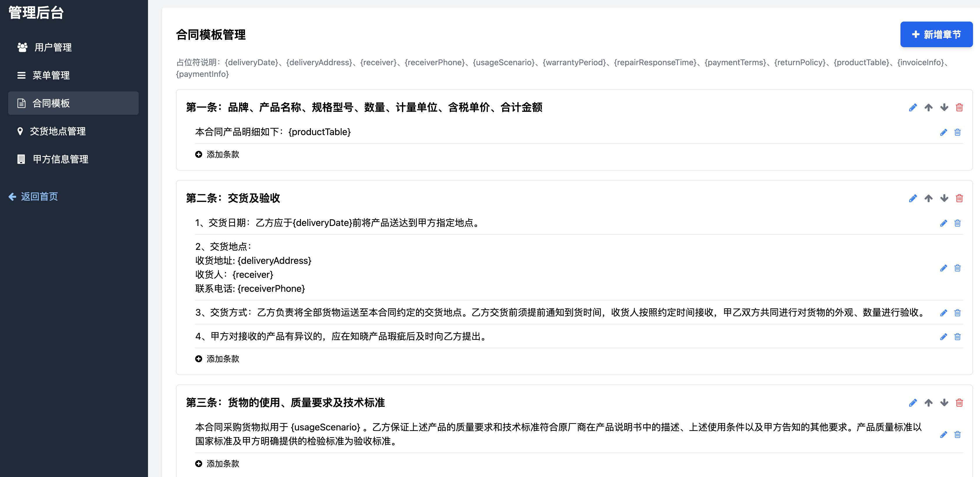This screenshot has width=980, height=477.
Task: Move 第二条 交货及验收 chapter up
Action: (x=929, y=199)
